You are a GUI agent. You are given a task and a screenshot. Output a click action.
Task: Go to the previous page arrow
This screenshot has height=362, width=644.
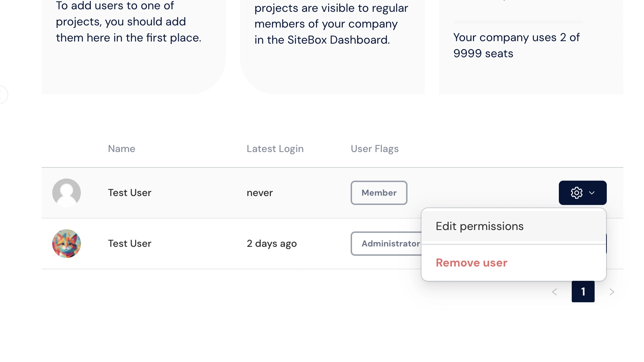coord(555,292)
